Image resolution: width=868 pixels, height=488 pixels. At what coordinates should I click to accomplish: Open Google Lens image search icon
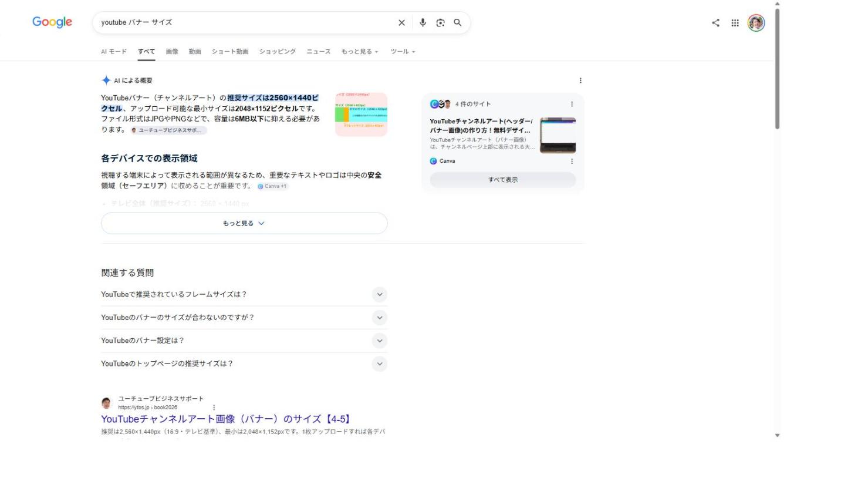tap(440, 23)
